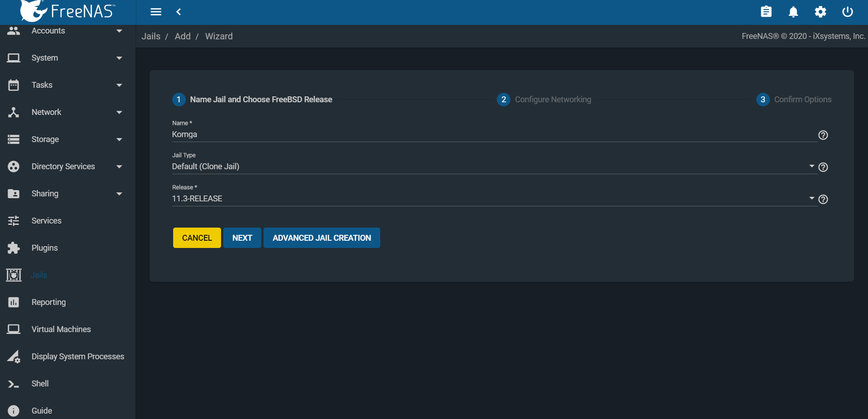Open the task manager clipboard icon
The width and height of the screenshot is (868, 419).
tap(766, 12)
